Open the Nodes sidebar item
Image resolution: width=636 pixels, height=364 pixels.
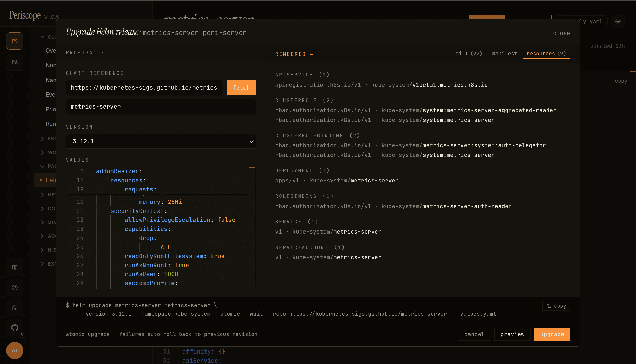51,65
